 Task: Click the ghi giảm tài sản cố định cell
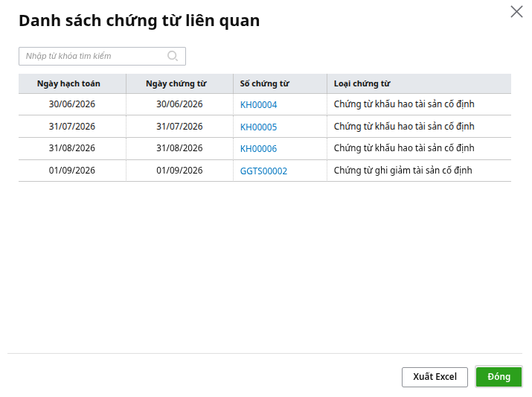419,171
